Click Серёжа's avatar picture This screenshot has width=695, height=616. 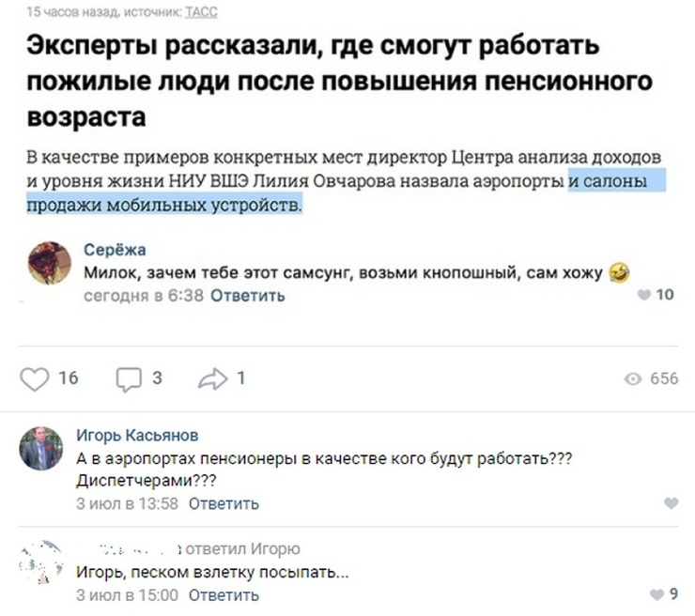pos(50,263)
